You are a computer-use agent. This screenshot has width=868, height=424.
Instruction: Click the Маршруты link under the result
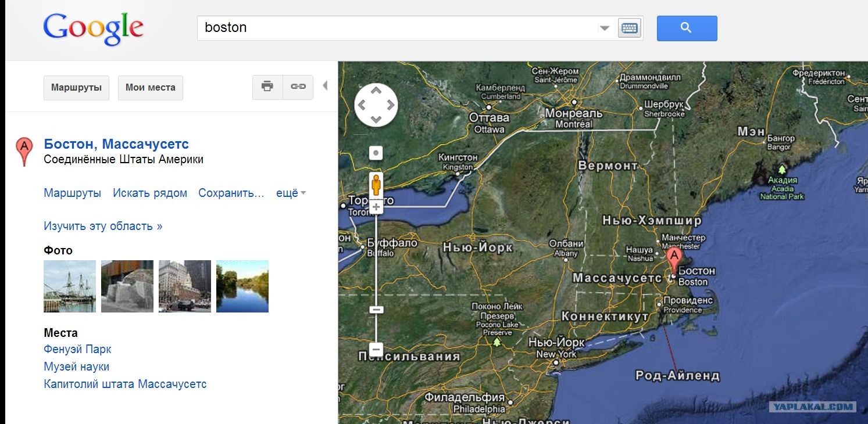click(72, 193)
